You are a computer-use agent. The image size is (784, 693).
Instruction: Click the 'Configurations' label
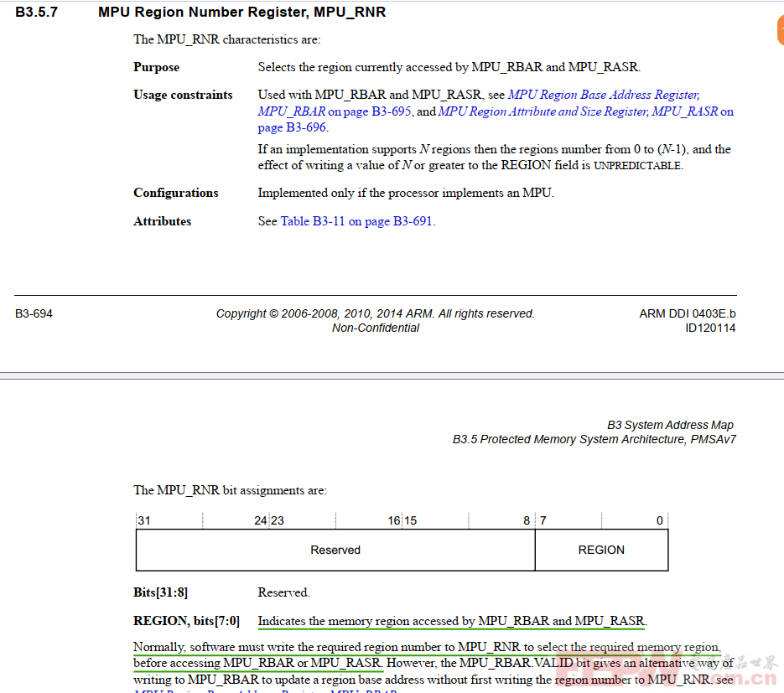(176, 193)
